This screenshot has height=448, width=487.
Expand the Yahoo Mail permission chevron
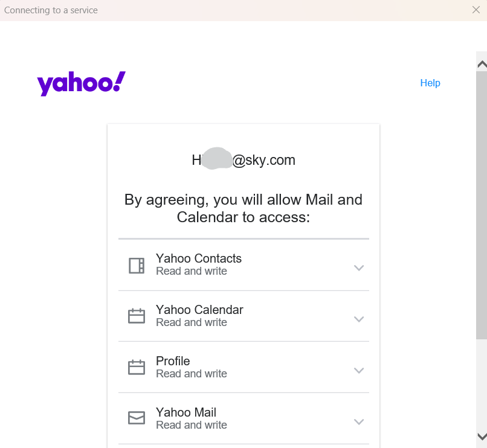pos(359,421)
